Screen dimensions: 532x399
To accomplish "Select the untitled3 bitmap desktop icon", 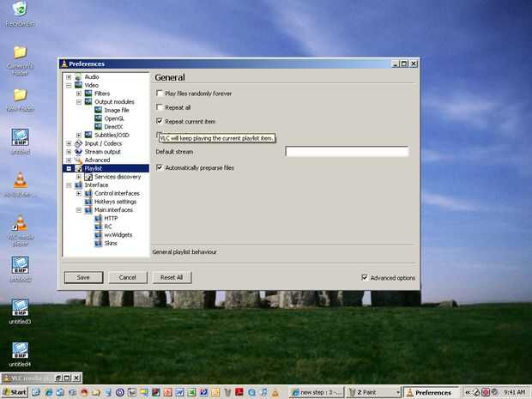I will tap(20, 311).
